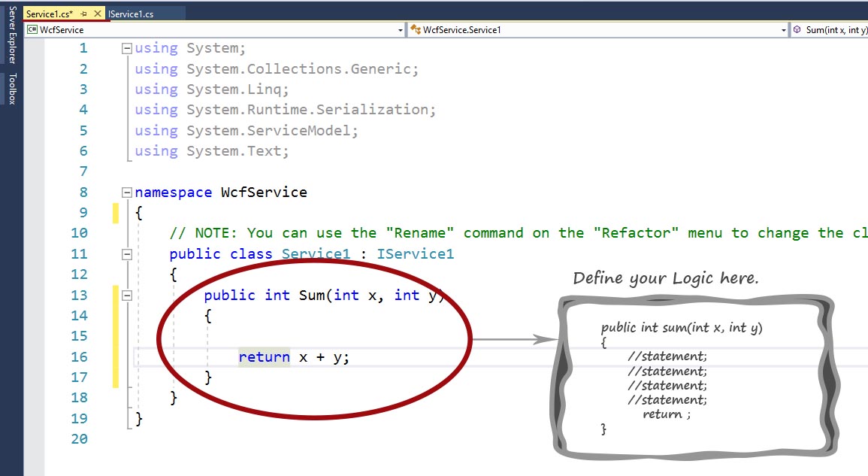This screenshot has width=868, height=476.
Task: Click 'IService1' interface name on line 11
Action: [x=415, y=254]
